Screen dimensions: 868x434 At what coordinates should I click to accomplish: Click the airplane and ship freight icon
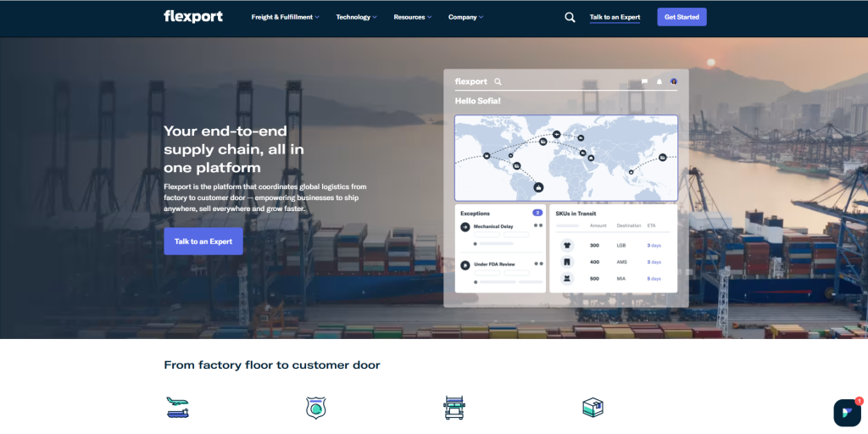[x=178, y=408]
